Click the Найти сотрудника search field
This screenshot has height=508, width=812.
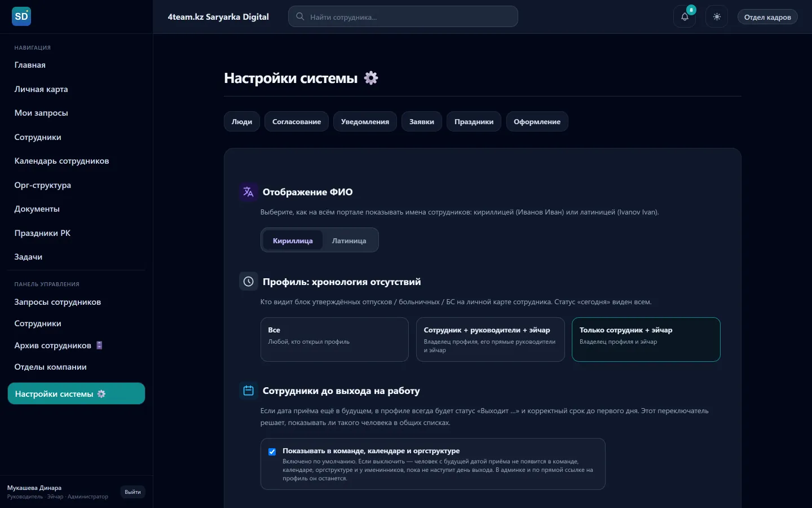point(403,16)
